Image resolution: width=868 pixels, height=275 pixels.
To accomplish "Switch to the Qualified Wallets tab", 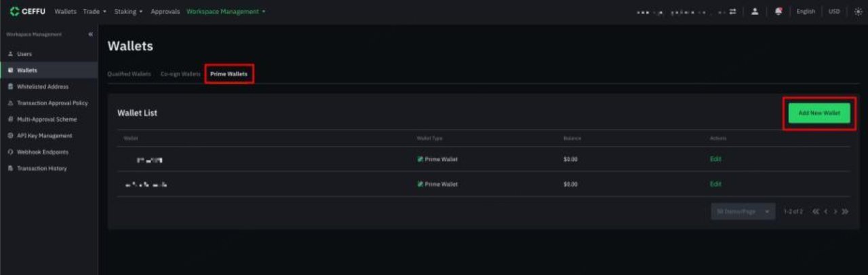I will point(129,74).
